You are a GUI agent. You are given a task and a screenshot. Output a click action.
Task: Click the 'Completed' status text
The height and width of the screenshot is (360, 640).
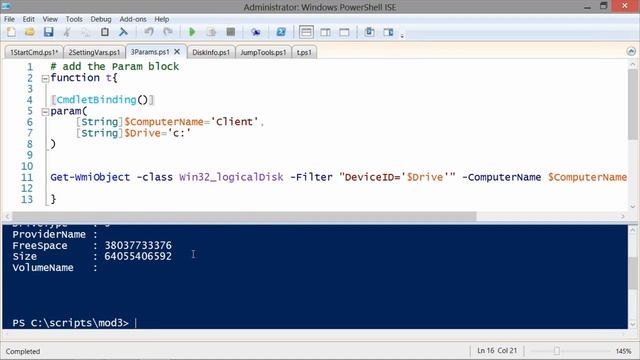pyautogui.click(x=23, y=351)
